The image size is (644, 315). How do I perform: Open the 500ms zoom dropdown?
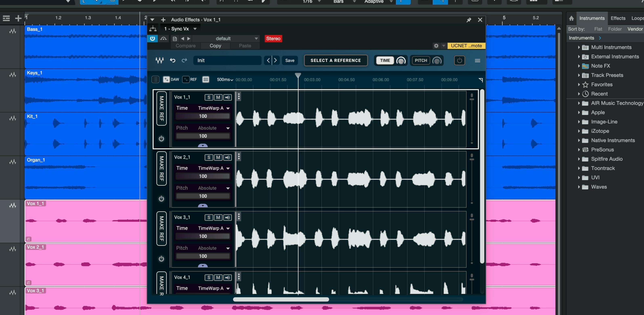point(225,80)
